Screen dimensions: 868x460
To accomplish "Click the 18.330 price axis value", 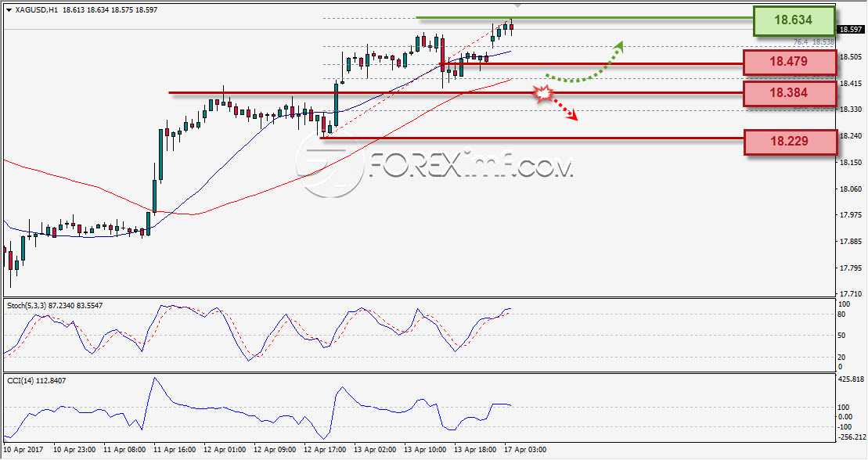I will (x=851, y=110).
